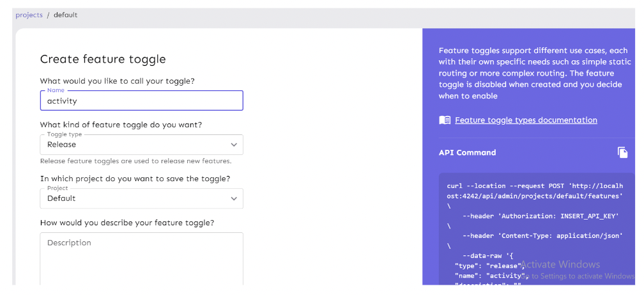
Task: Focus the Name field containing activity
Action: 141,100
